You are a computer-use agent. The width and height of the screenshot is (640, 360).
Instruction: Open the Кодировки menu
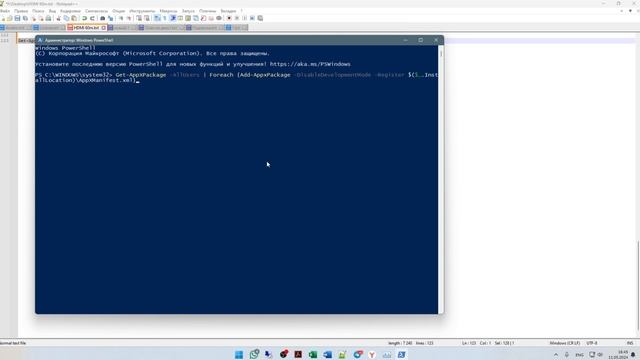click(70, 11)
